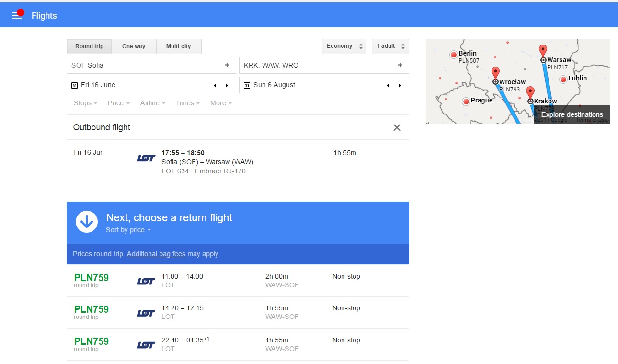The height and width of the screenshot is (364, 618).
Task: Select Multi-city option
Action: pyautogui.click(x=179, y=46)
